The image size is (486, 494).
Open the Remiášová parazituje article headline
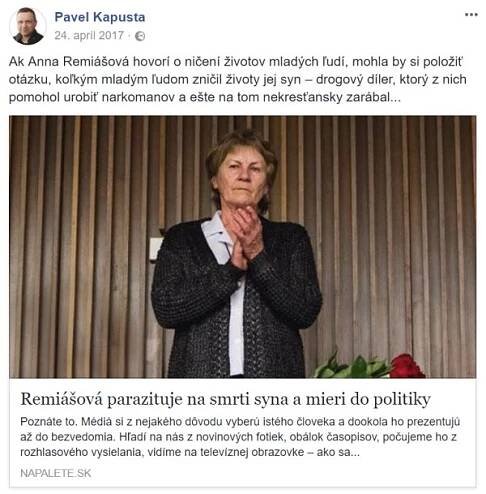pos(226,399)
